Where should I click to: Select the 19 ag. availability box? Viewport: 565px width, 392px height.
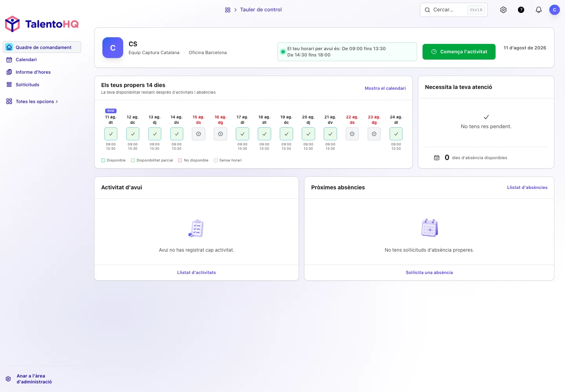coord(286,134)
